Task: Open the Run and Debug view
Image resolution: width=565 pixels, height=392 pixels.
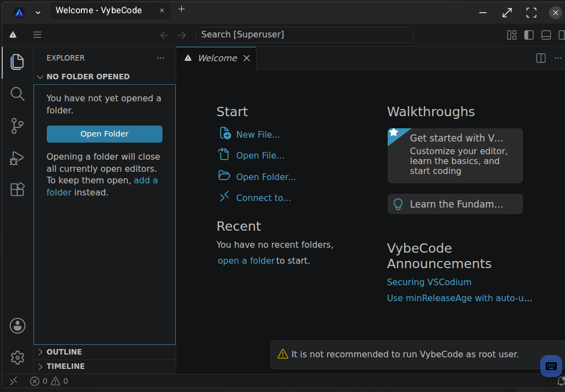Action: (17, 158)
